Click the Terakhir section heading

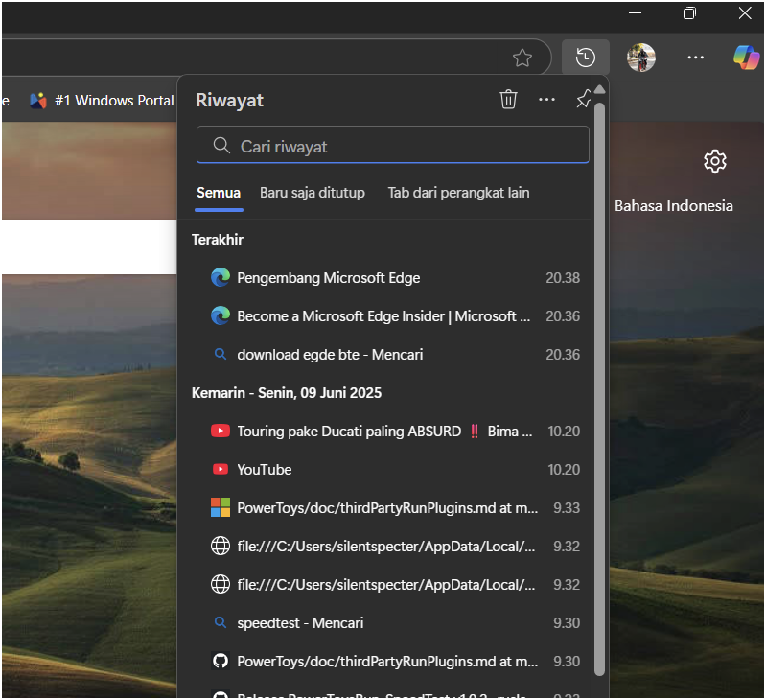[218, 240]
